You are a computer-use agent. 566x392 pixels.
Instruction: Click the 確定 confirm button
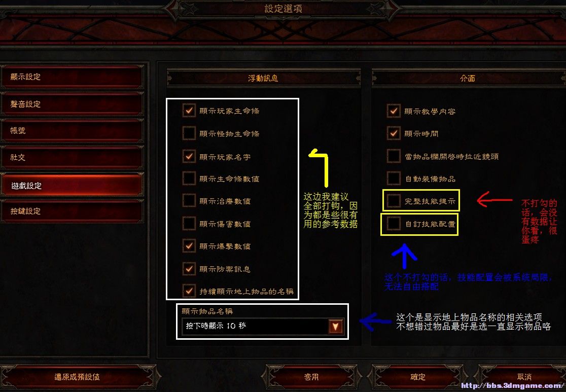[x=418, y=377]
